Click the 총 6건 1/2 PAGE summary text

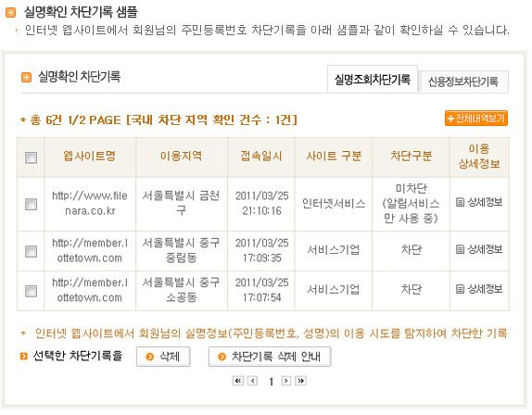[x=158, y=120]
